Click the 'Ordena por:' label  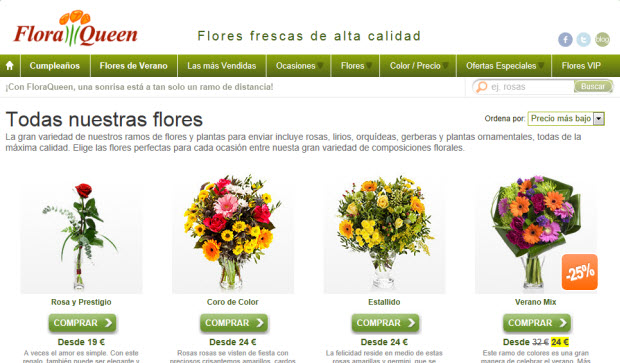pos(505,119)
